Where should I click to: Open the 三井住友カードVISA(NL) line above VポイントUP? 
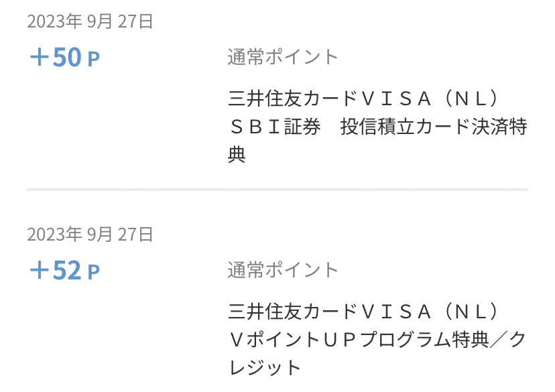[x=364, y=312]
